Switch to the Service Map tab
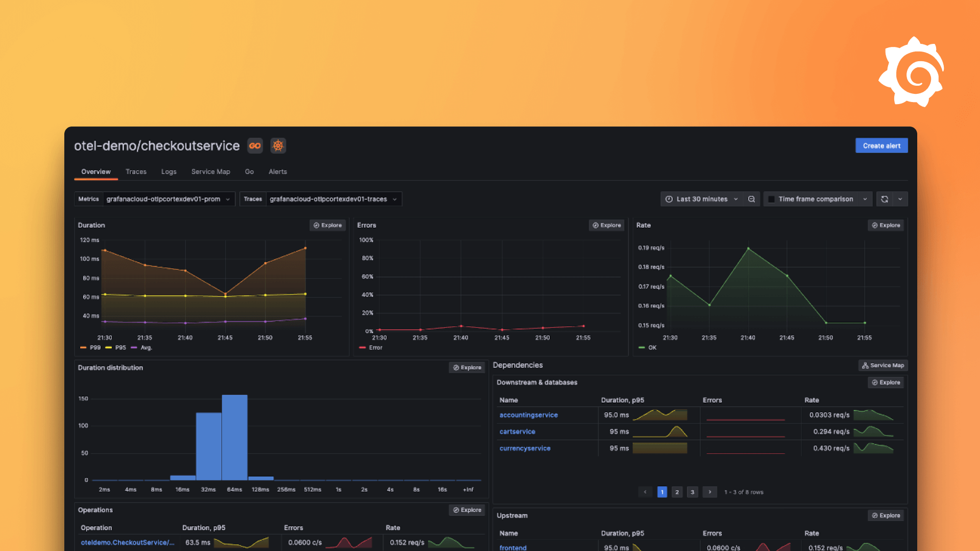Image resolution: width=980 pixels, height=551 pixels. pos(210,171)
